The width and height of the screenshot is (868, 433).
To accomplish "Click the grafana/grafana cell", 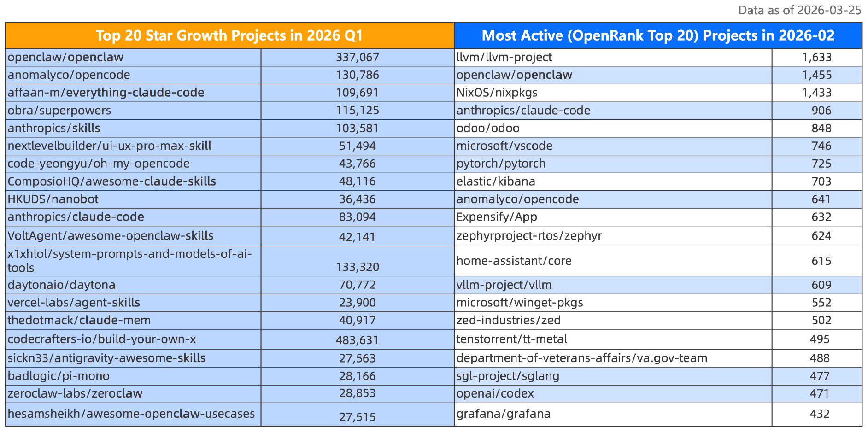I will (613, 414).
